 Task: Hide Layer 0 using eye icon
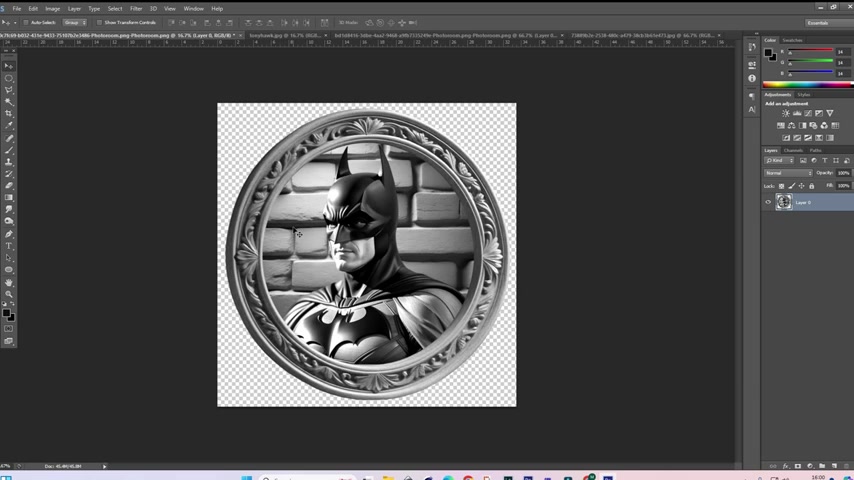(x=768, y=202)
